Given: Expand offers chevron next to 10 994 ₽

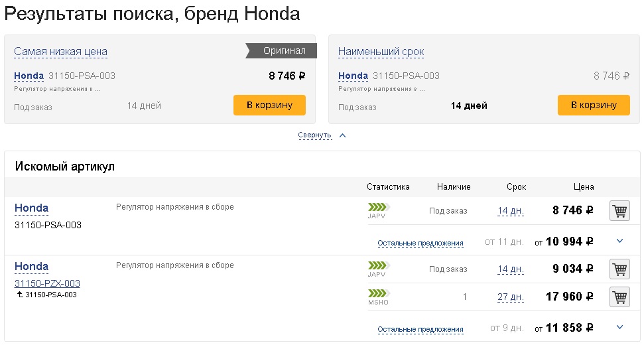Looking at the screenshot, I should coord(620,241).
